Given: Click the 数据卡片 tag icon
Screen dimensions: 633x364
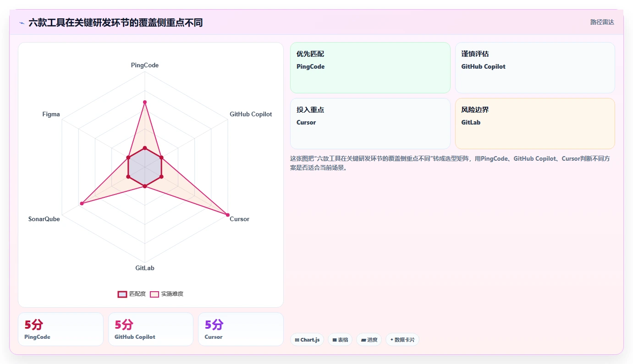Looking at the screenshot, I should [x=392, y=340].
